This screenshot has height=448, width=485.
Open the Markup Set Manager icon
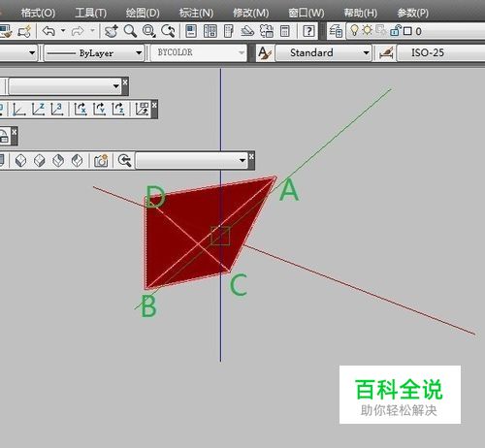pyautogui.click(x=267, y=31)
